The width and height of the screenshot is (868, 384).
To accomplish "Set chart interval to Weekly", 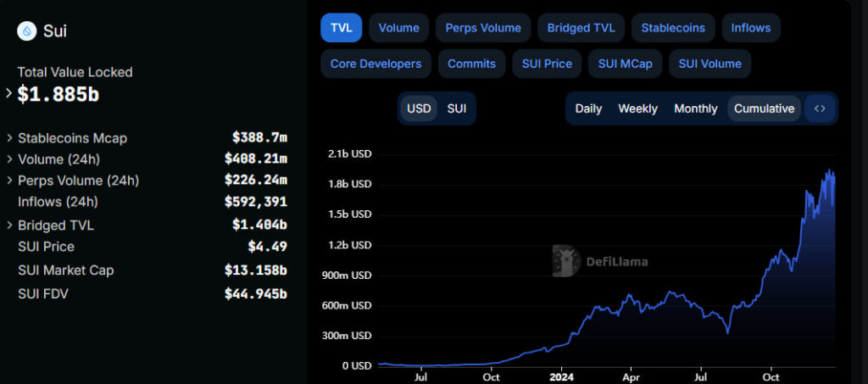I will (x=637, y=109).
